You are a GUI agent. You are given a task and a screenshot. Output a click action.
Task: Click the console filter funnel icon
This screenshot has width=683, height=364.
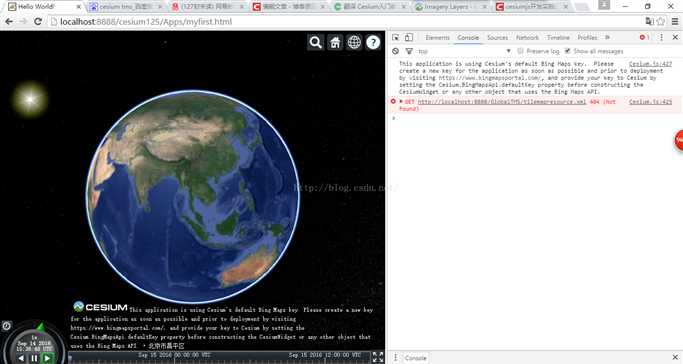point(409,51)
